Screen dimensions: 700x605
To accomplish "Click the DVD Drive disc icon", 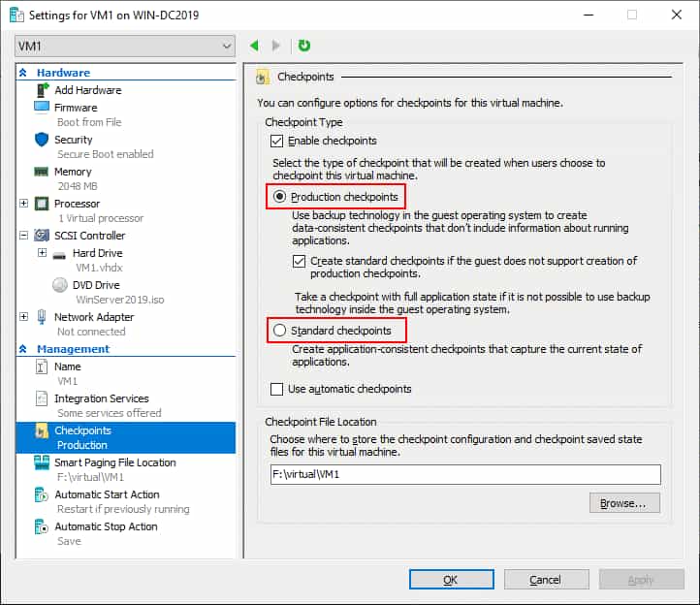I will (x=59, y=285).
